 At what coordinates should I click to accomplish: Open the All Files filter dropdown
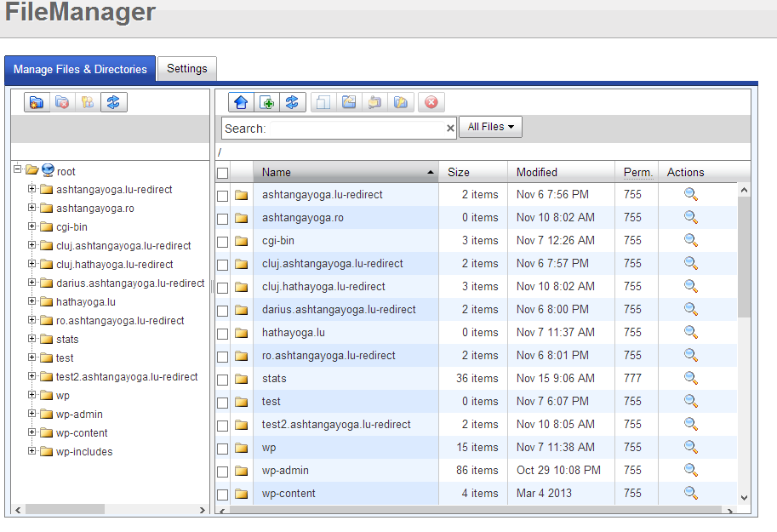pos(491,127)
